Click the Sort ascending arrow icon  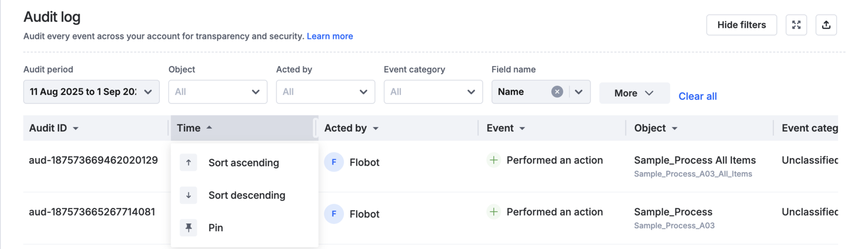click(x=188, y=163)
